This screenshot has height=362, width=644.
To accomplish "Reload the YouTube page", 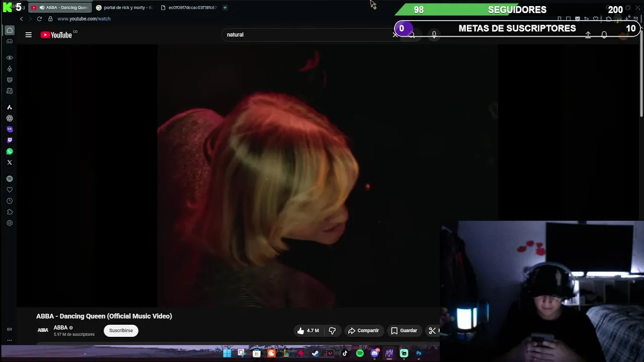I will click(39, 19).
